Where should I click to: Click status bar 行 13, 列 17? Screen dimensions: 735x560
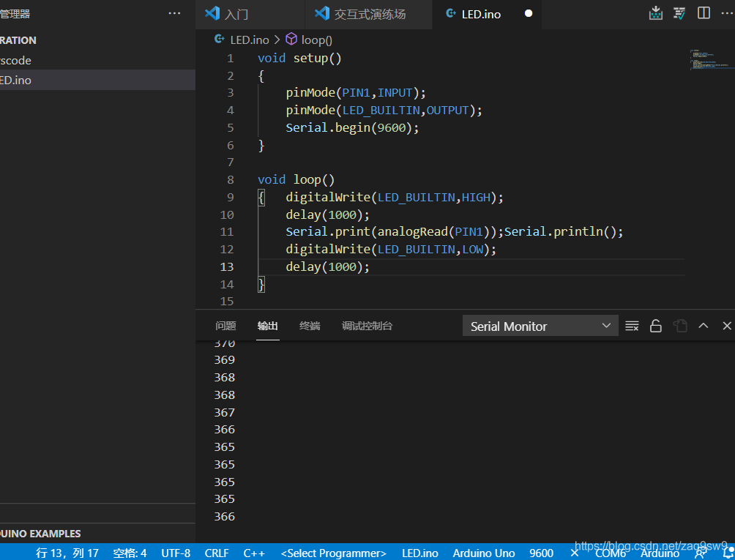67,553
